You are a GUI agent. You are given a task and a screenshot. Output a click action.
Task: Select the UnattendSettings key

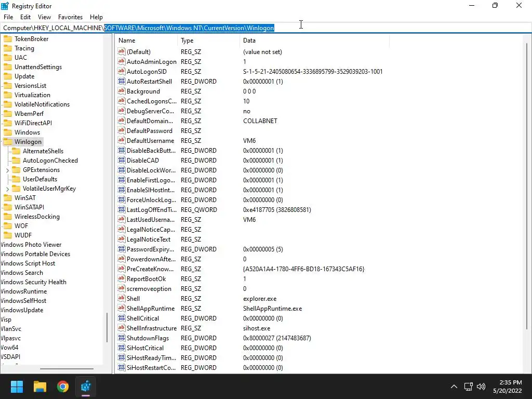pos(38,67)
